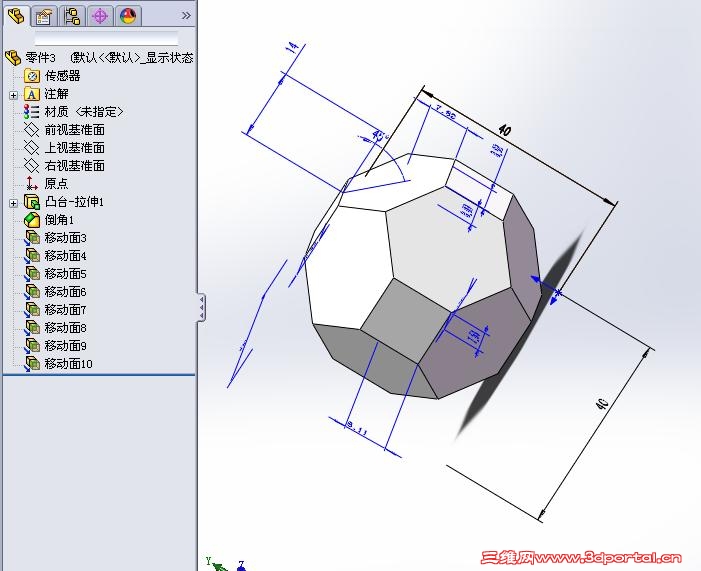701x571 pixels.
Task: Select the 移动面10 feature
Action: pos(68,364)
